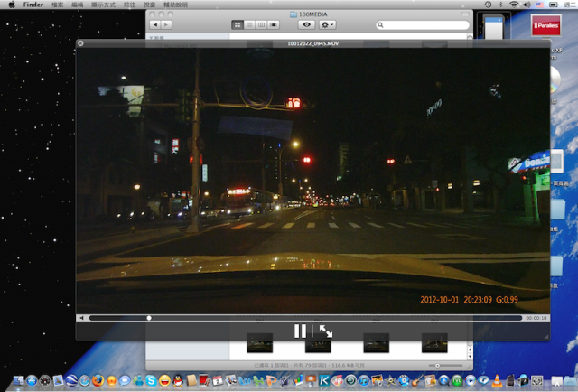This screenshot has height=392, width=578.
Task: Launch QQ penguin from the Dock
Action: tap(178, 380)
